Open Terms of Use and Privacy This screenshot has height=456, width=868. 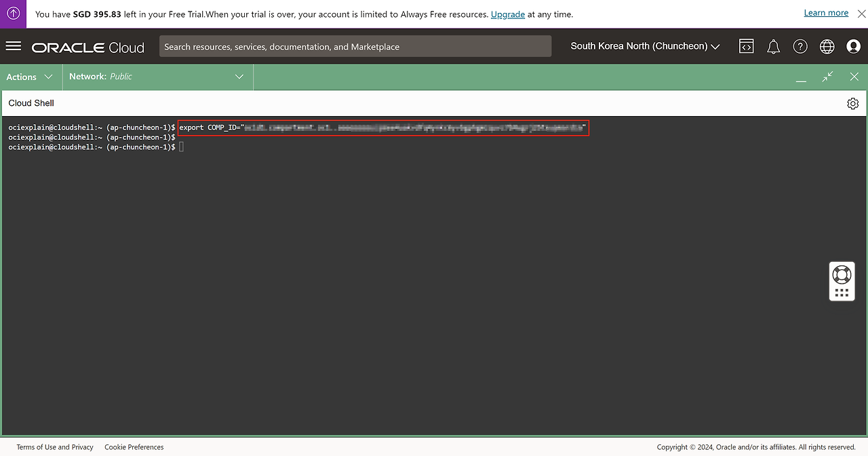click(55, 447)
